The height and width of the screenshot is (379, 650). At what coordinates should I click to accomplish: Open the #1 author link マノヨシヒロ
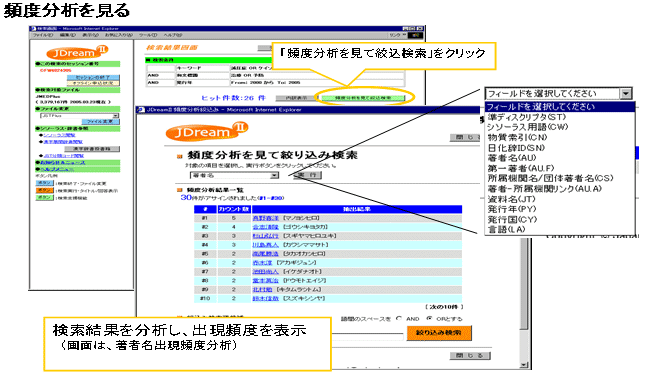pos(265,218)
